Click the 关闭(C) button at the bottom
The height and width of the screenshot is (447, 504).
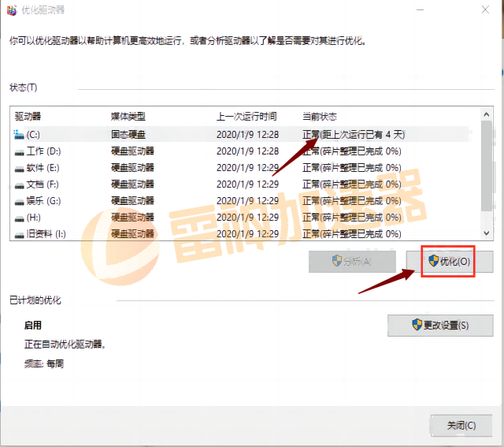pos(461,425)
